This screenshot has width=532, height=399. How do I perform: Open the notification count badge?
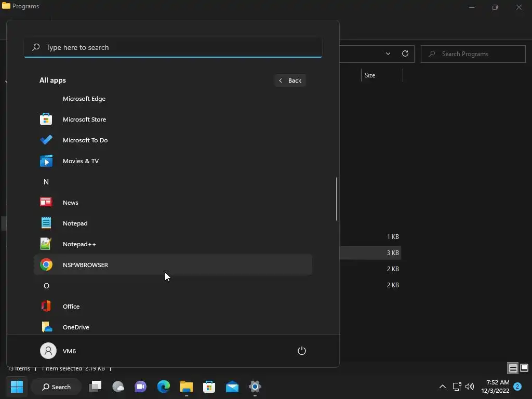click(x=517, y=387)
